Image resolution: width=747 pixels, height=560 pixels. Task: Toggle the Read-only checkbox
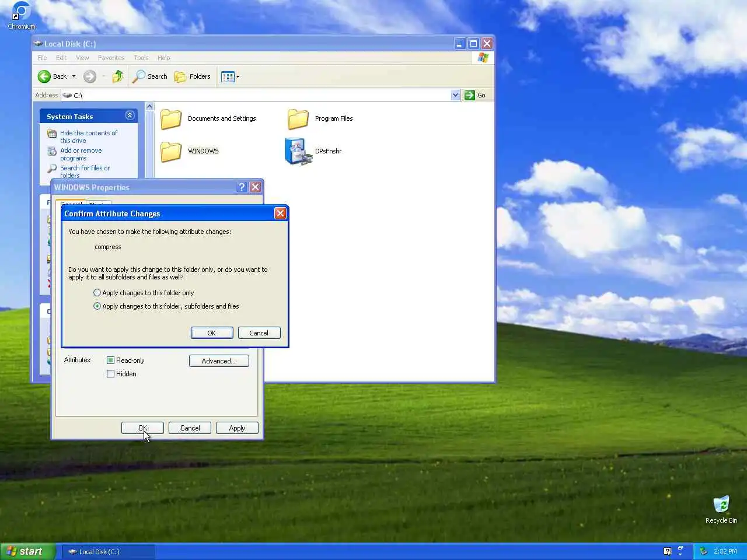tap(110, 360)
